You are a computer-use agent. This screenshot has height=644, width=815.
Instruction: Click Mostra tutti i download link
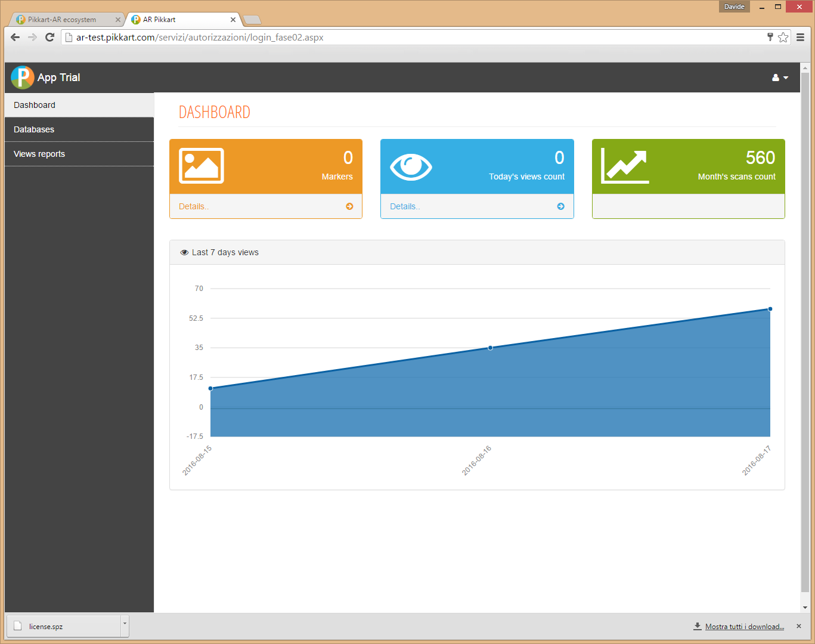(x=745, y=626)
